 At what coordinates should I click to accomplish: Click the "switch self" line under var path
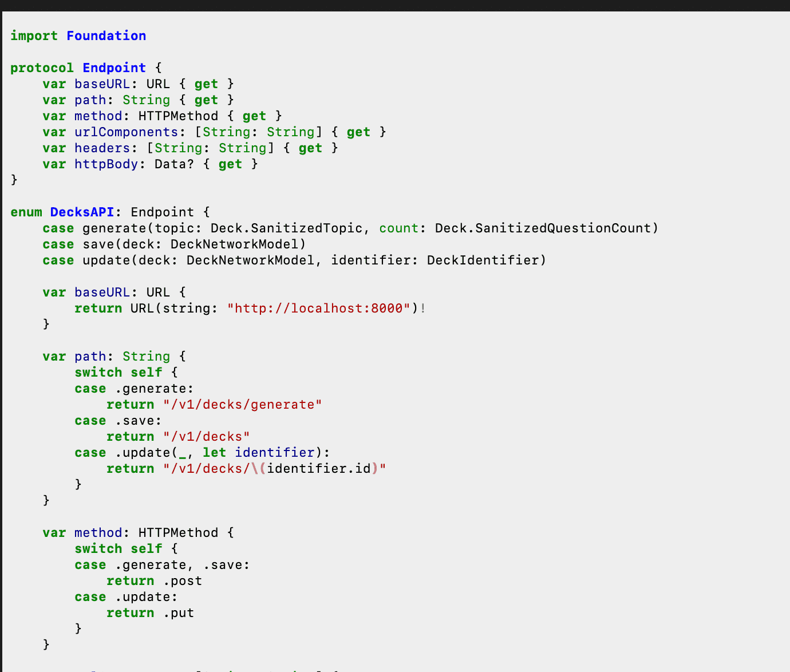tap(126, 372)
